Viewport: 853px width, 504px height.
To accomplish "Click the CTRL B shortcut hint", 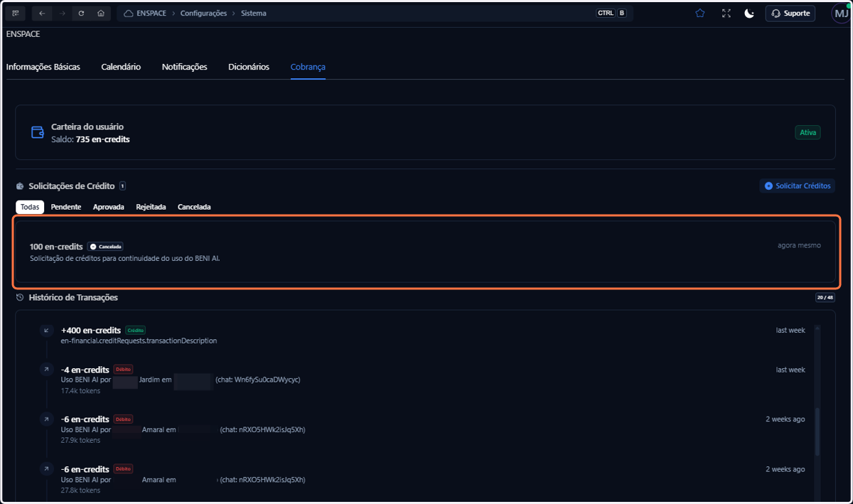I will [611, 13].
